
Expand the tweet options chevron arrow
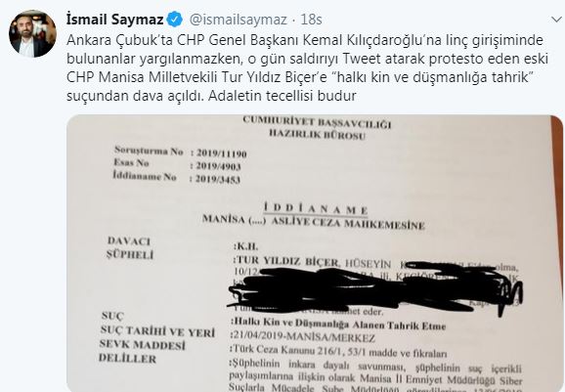coord(557,20)
